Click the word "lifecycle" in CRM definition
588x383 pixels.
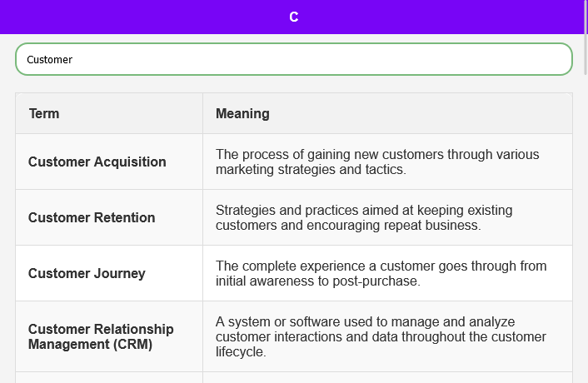tap(240, 352)
